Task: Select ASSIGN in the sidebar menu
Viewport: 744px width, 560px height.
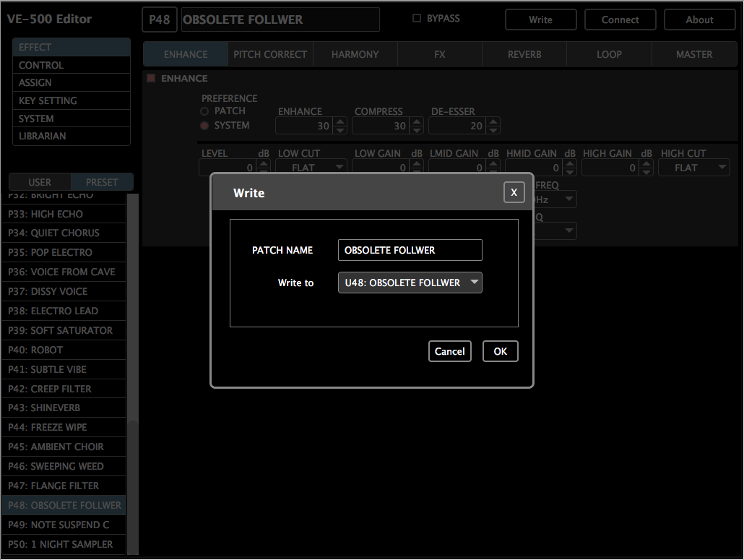Action: tap(72, 82)
